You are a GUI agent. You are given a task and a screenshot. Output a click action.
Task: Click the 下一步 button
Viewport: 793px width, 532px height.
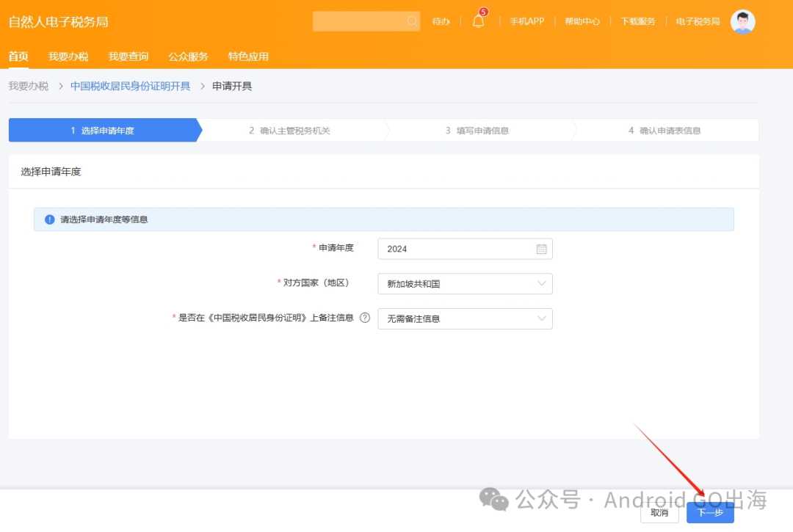(709, 514)
